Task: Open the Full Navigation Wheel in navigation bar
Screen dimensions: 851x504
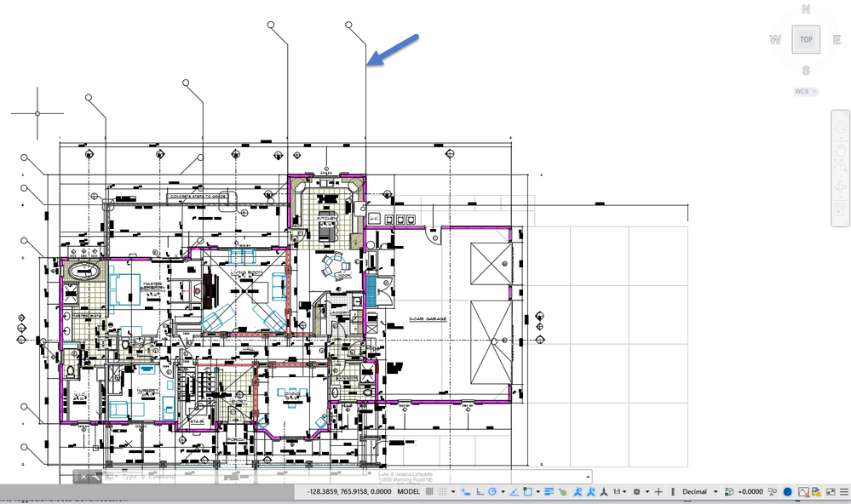Action: [840, 128]
